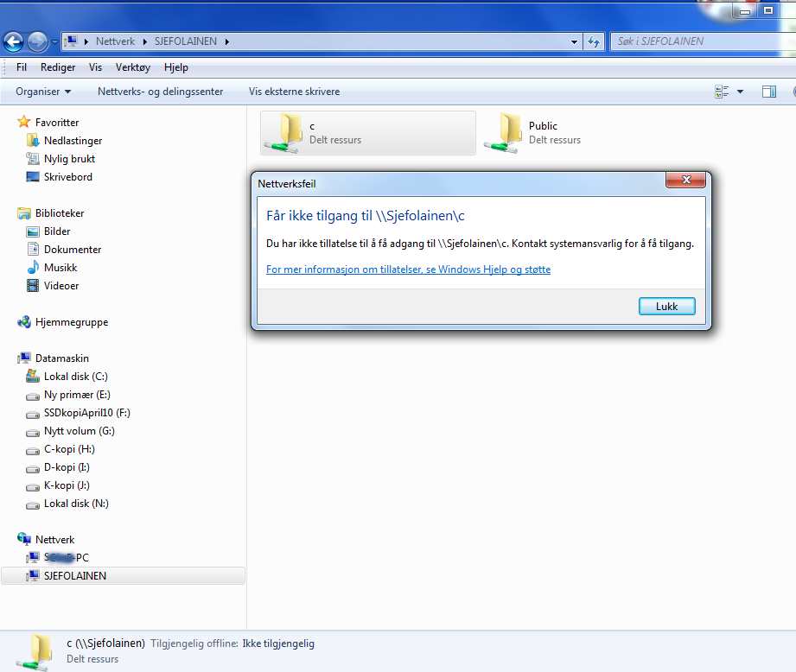Open the Organiser dropdown
796x672 pixels.
(x=43, y=92)
